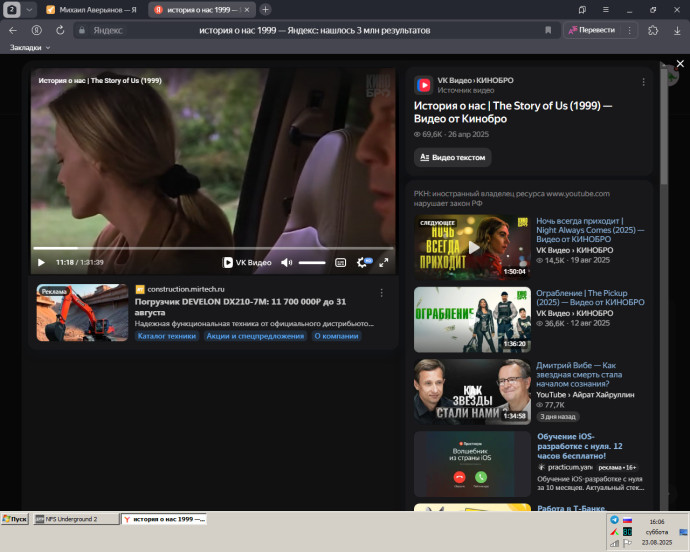The image size is (690, 552).
Task: Toggle the video subtitles icon
Action: tap(340, 262)
